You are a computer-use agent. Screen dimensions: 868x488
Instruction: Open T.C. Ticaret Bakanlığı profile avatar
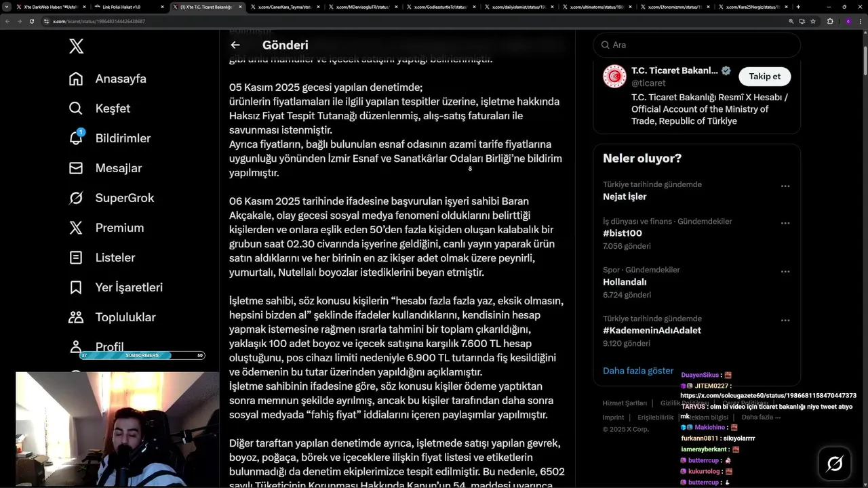point(615,76)
